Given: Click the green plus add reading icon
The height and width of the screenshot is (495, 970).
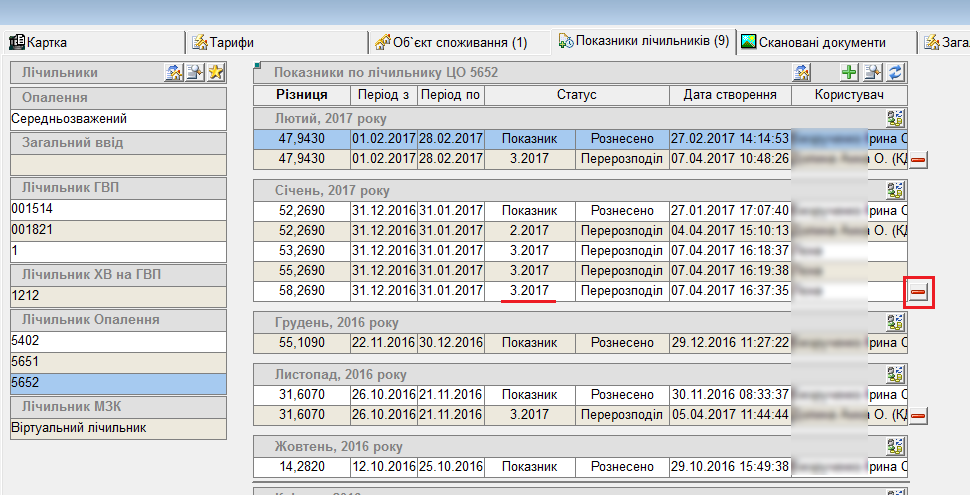Looking at the screenshot, I should pyautogui.click(x=849, y=72).
